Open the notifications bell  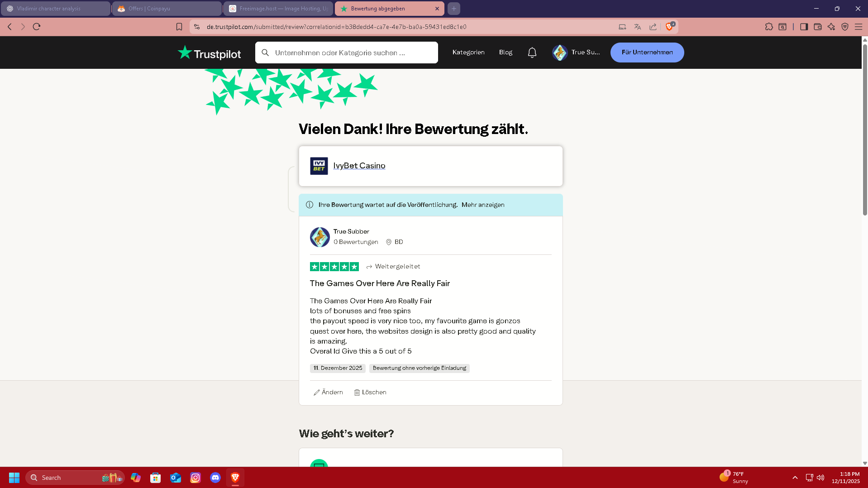pos(532,53)
